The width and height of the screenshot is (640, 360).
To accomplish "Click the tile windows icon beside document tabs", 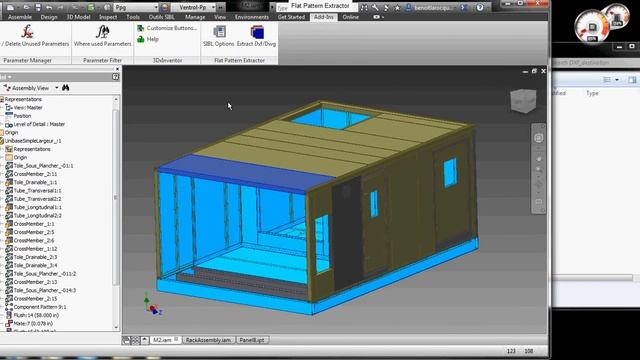I will point(135,340).
